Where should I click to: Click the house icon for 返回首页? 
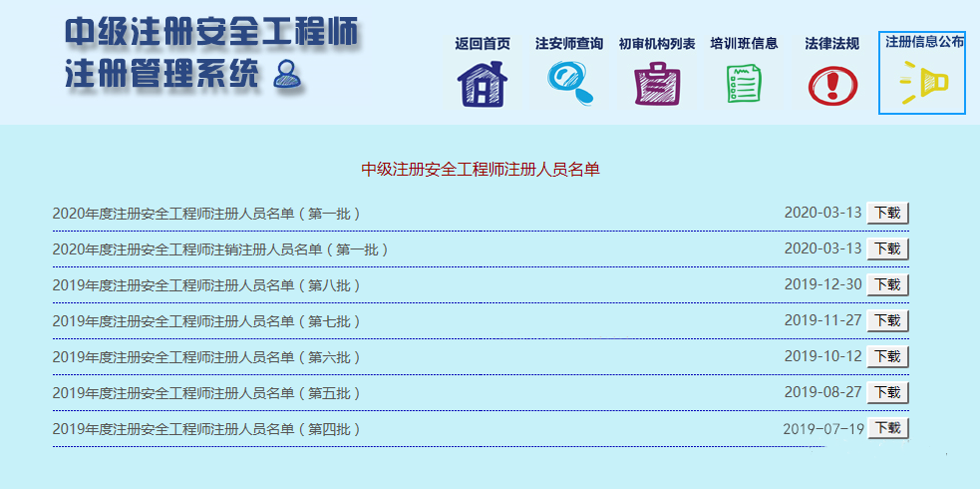click(x=482, y=85)
